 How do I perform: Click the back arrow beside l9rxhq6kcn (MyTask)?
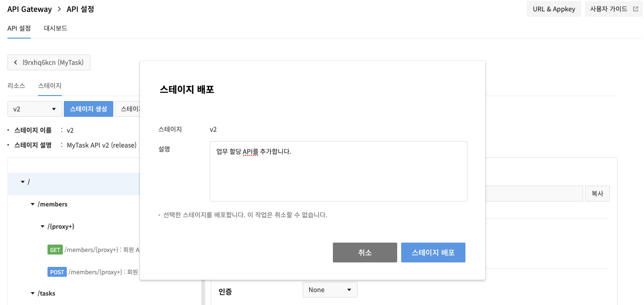16,63
